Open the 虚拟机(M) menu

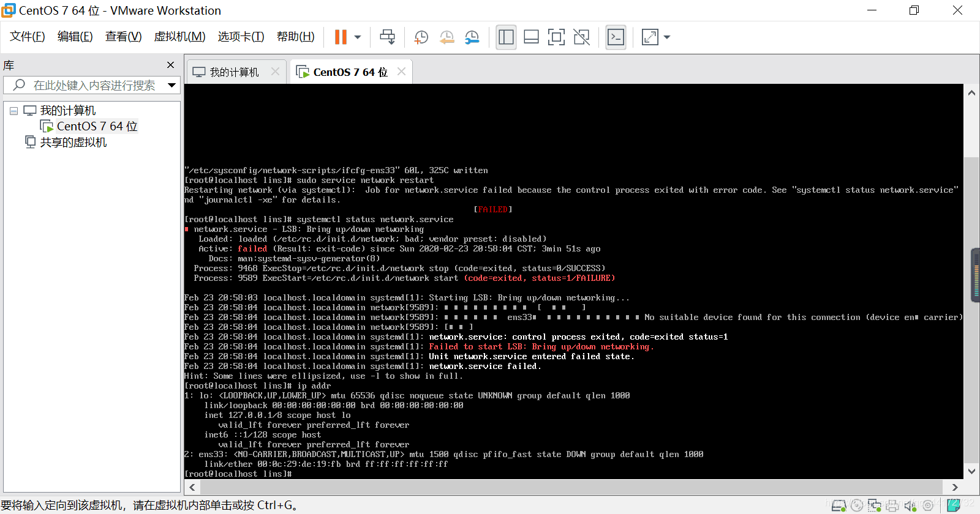point(179,37)
